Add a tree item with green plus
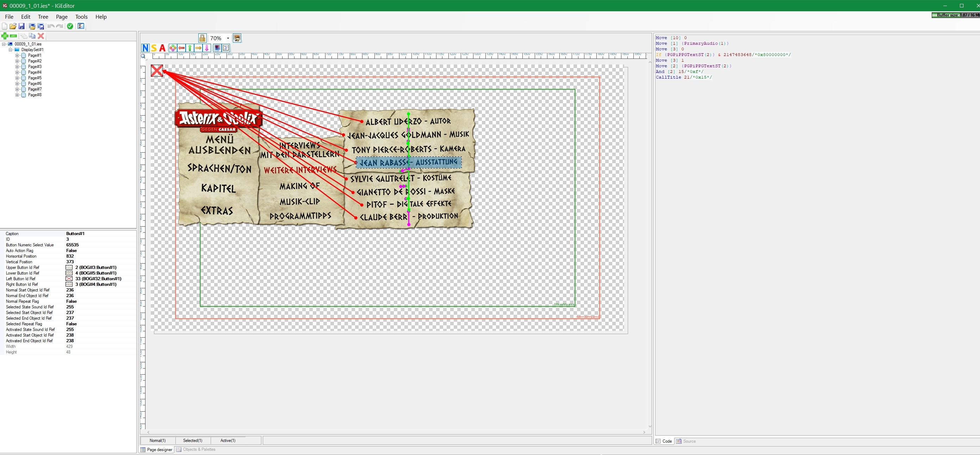980x455 pixels. click(5, 36)
